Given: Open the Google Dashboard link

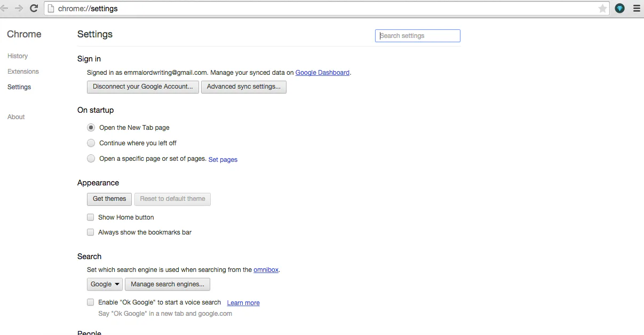Looking at the screenshot, I should pos(322,72).
